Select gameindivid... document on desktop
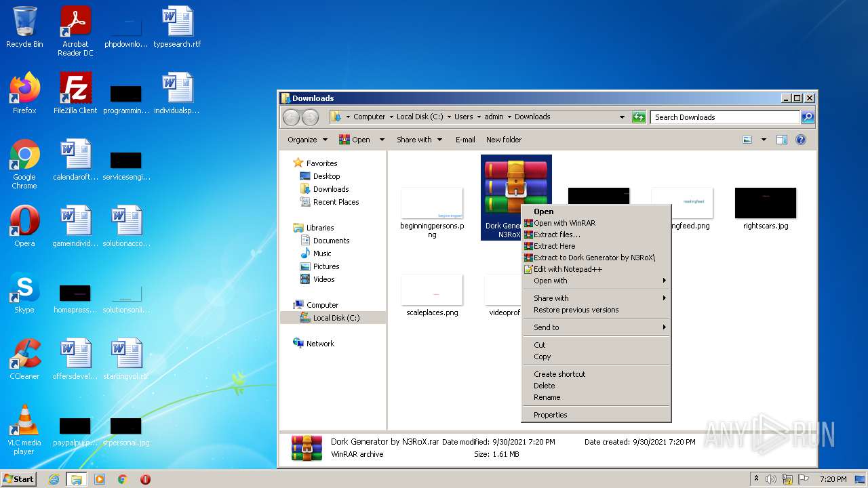The width and height of the screenshot is (868, 488). pyautogui.click(x=75, y=226)
